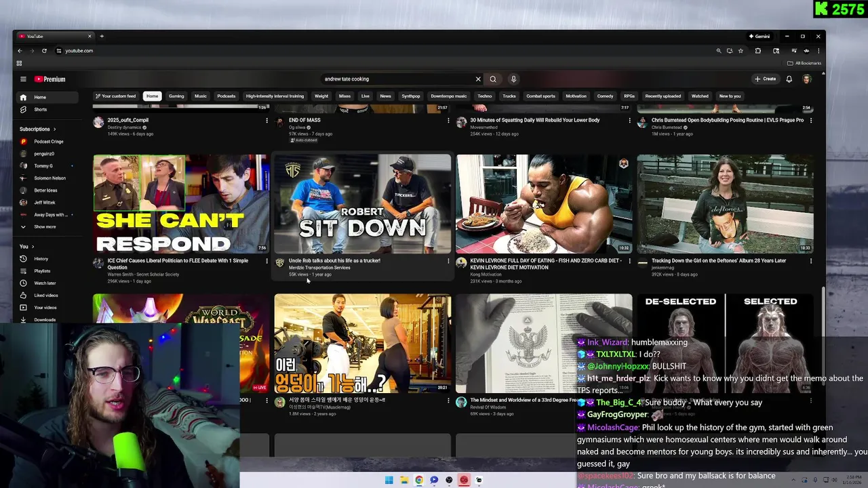Bookmark this page with star icon
Screen dimensions: 868x488
coord(741,51)
